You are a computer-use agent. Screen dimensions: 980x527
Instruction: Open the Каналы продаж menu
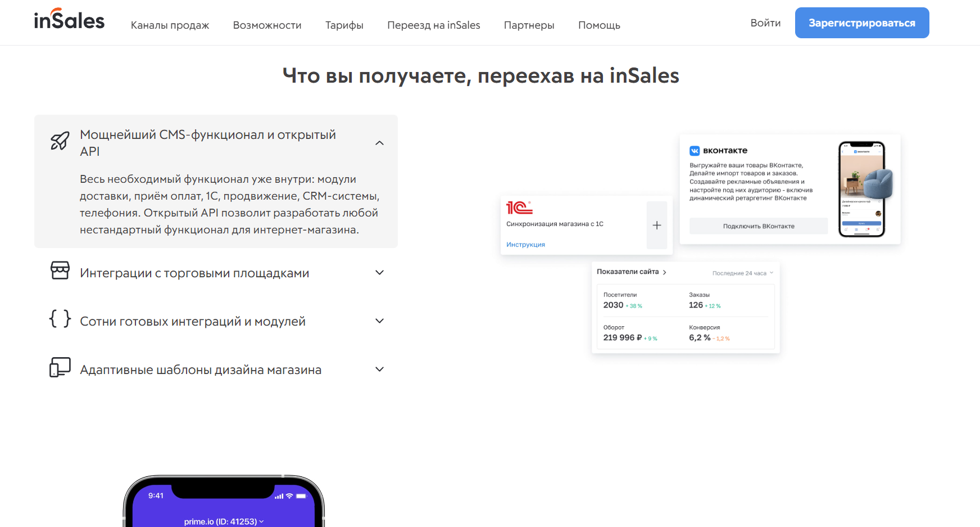170,25
